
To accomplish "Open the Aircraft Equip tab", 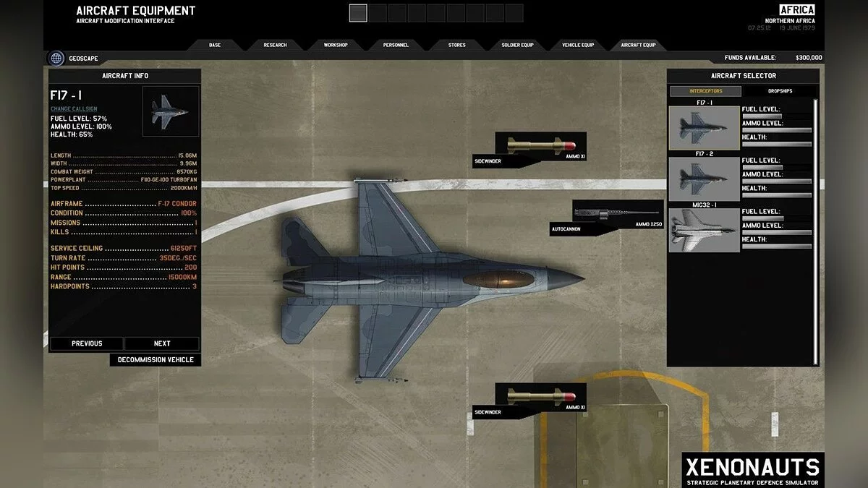I will point(638,45).
